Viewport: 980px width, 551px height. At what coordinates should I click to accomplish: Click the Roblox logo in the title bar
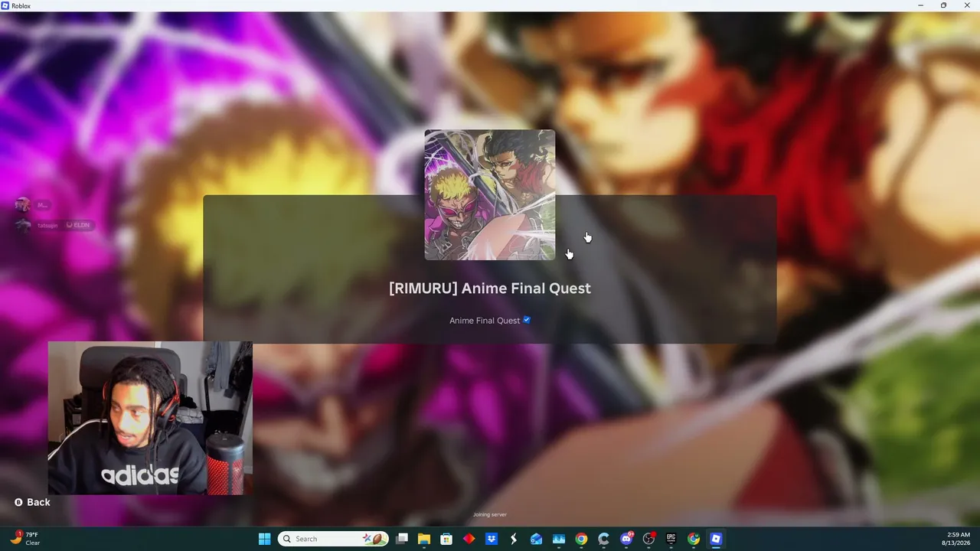[x=5, y=5]
